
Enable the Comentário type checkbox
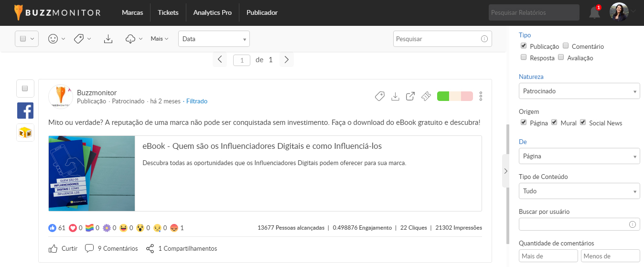tap(566, 46)
